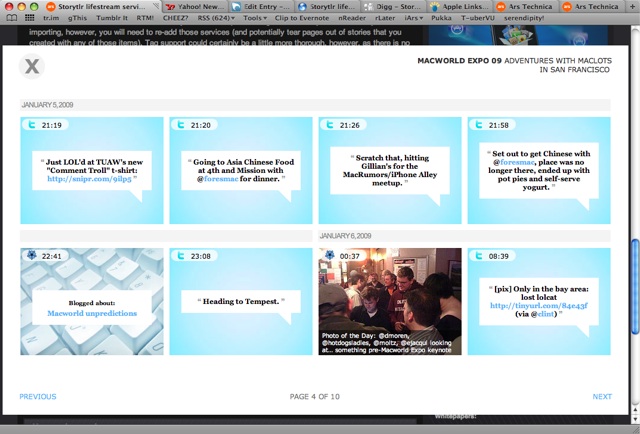Expand the RSS (624) bookmarks dropdown
This screenshot has width=640, height=434.
pos(216,18)
